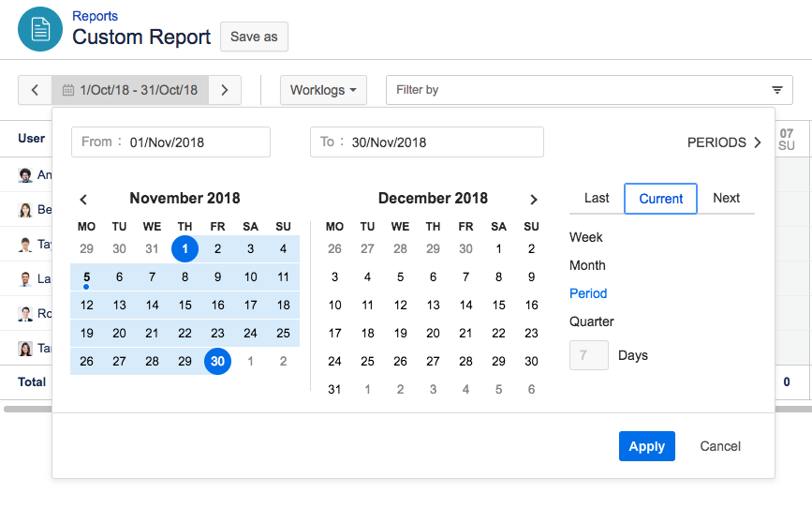Open the 1/Oct/18 - 31/Oct/18 date picker
The image size is (812, 508).
pos(138,90)
